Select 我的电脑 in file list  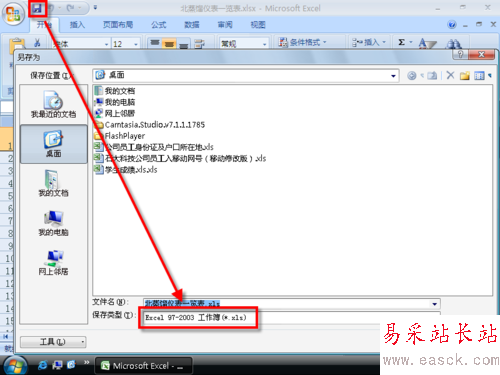point(115,102)
